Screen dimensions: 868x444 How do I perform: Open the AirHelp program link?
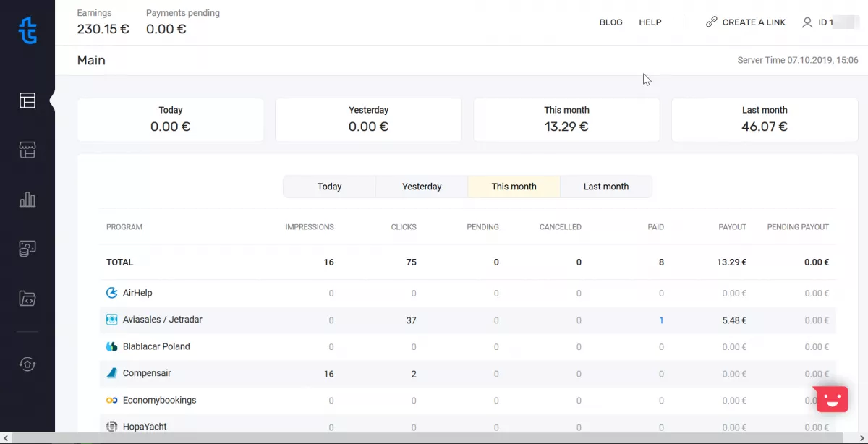(x=137, y=293)
